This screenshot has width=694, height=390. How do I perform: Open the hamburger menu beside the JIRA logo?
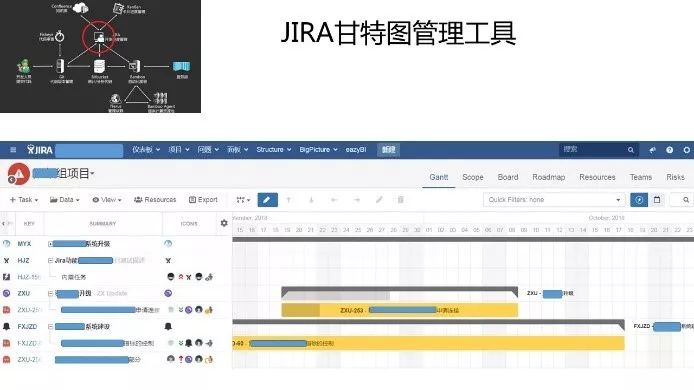coord(13,150)
